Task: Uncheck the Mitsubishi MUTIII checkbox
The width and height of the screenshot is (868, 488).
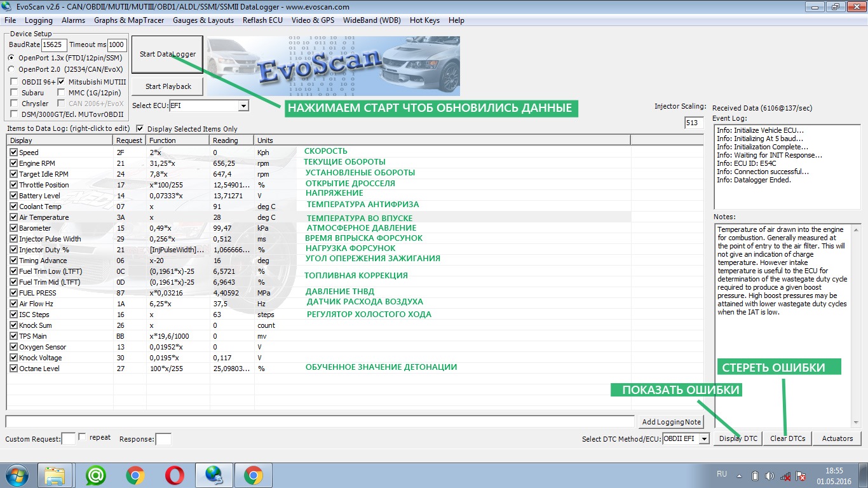Action: point(62,82)
